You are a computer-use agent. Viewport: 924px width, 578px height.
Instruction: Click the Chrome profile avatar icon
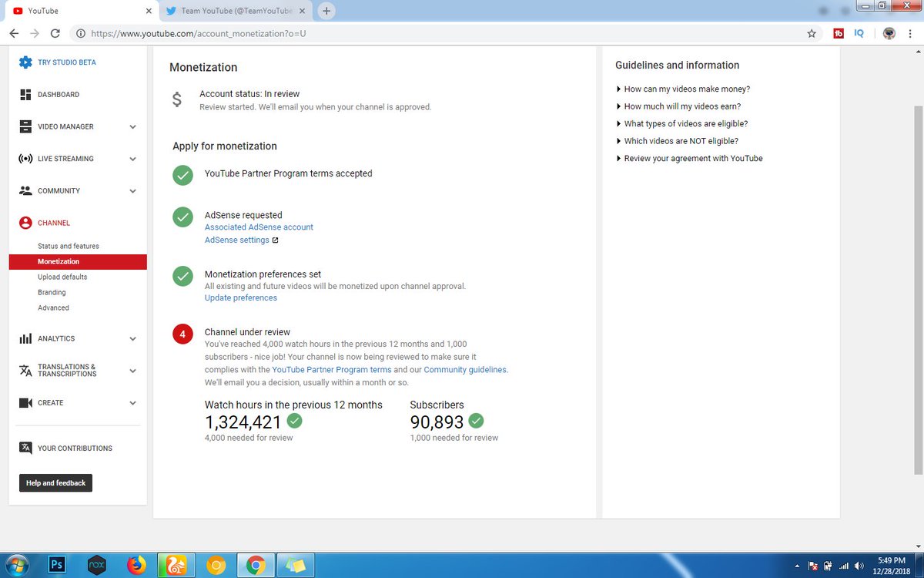click(x=889, y=34)
